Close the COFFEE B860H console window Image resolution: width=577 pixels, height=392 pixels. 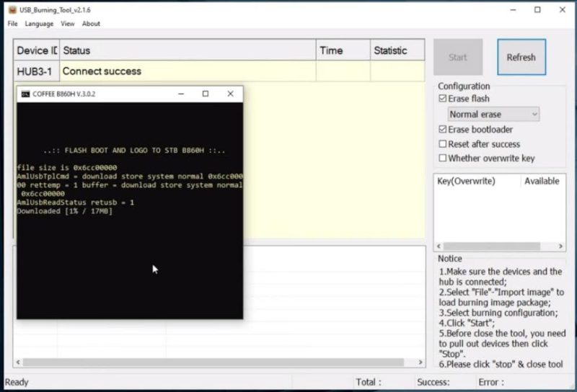[230, 94]
